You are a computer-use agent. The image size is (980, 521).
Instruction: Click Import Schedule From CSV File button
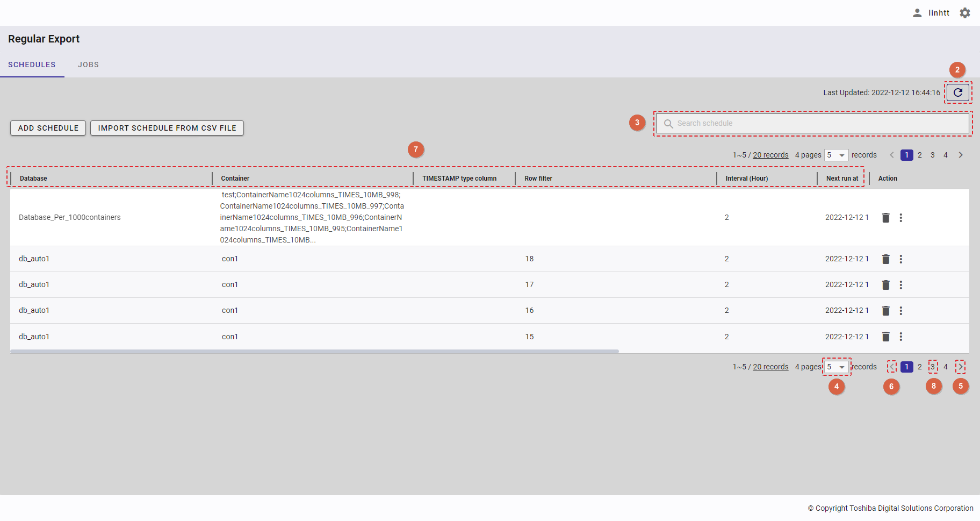click(167, 128)
